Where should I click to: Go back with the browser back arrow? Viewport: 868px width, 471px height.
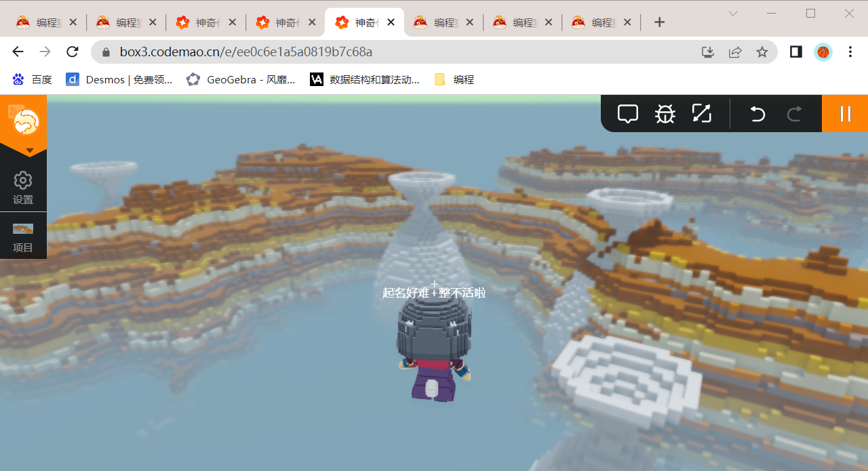18,52
